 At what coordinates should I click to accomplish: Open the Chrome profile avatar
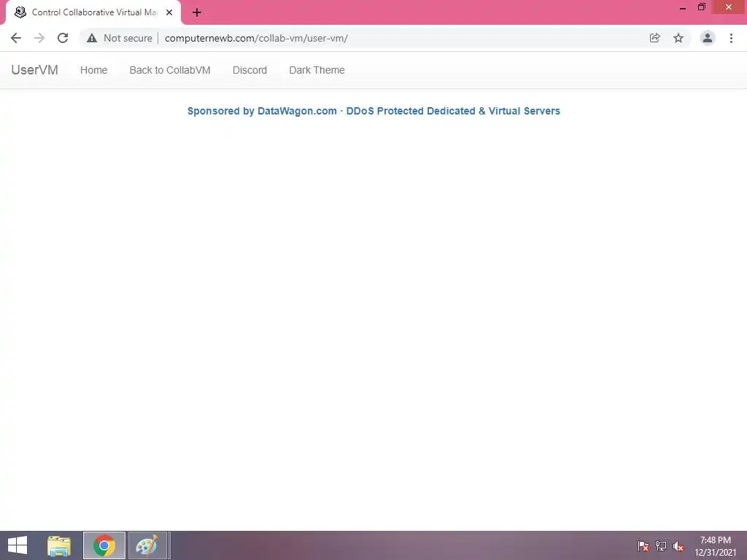coord(708,38)
